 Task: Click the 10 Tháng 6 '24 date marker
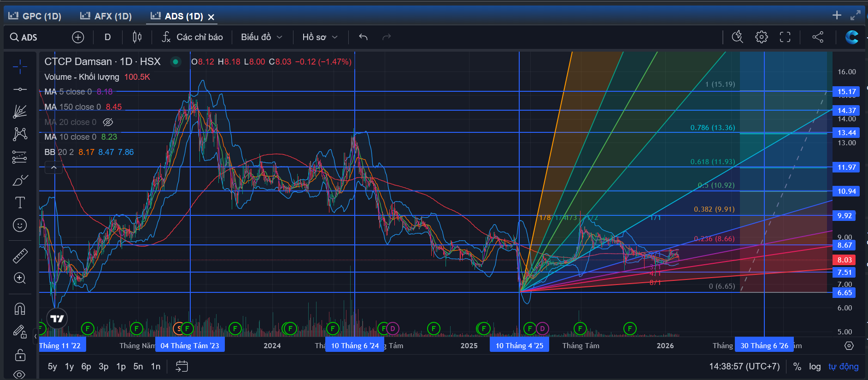coord(355,346)
